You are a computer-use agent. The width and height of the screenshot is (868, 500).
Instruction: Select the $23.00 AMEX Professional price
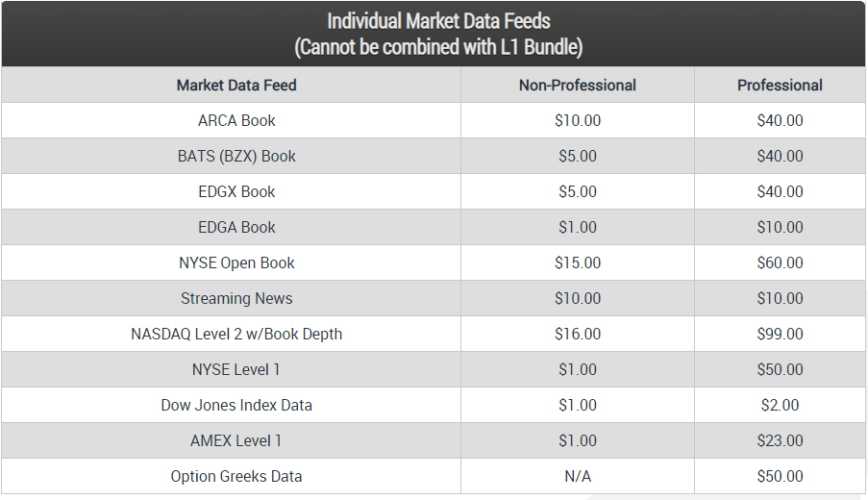tap(780, 441)
